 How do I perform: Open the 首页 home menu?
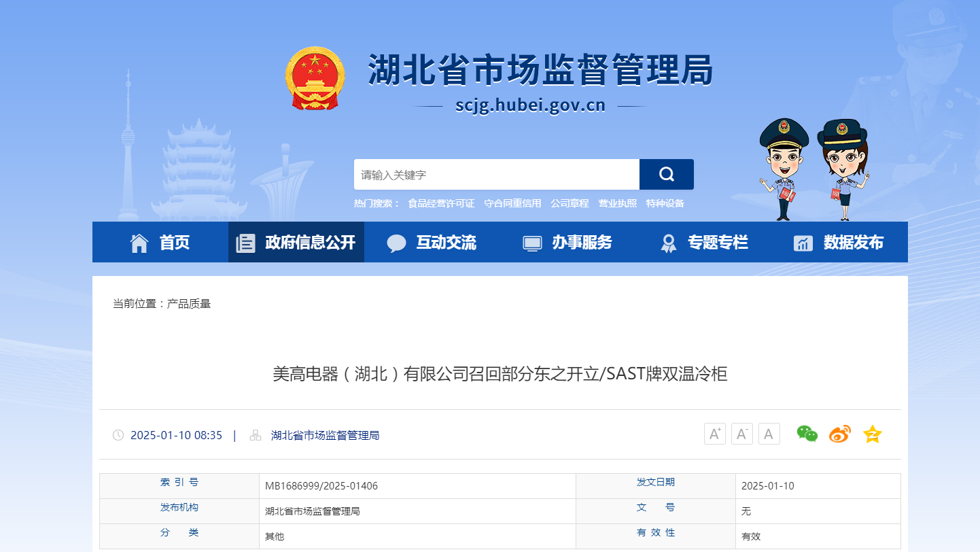pos(160,243)
